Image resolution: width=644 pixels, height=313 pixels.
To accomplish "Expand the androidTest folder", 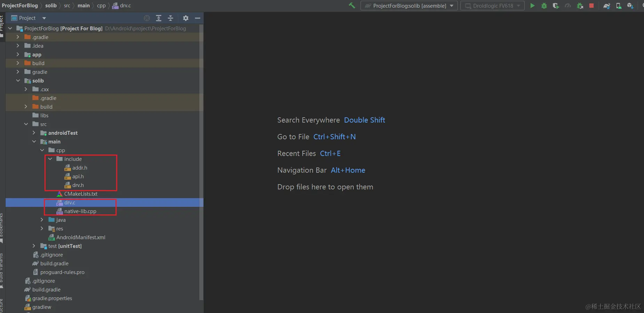I will point(34,133).
